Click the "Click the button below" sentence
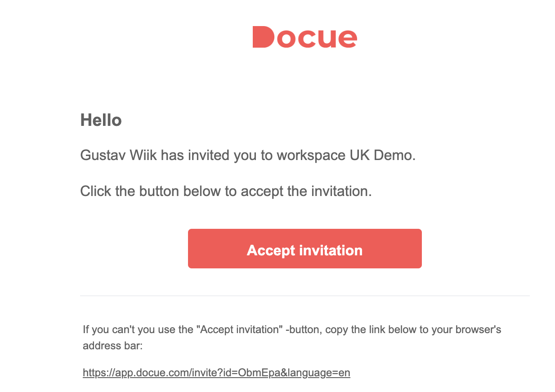 (226, 191)
